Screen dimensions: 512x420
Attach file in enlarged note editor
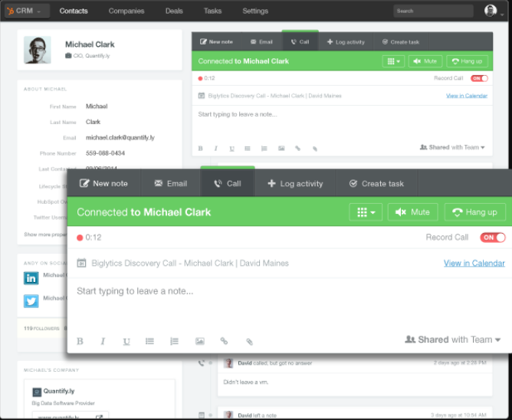(249, 342)
